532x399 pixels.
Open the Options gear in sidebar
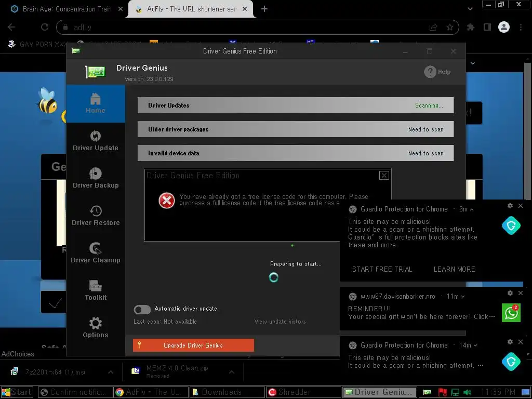(96, 327)
